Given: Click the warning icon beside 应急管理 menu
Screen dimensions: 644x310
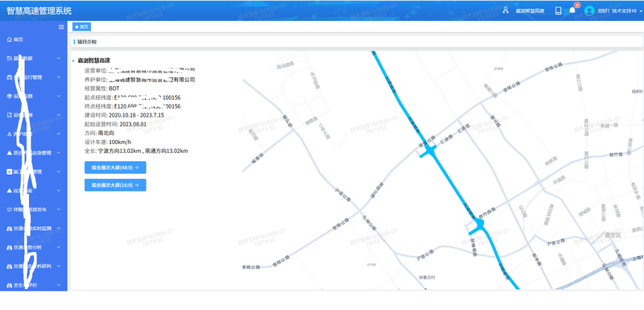Looking at the screenshot, I should pyautogui.click(x=10, y=153).
